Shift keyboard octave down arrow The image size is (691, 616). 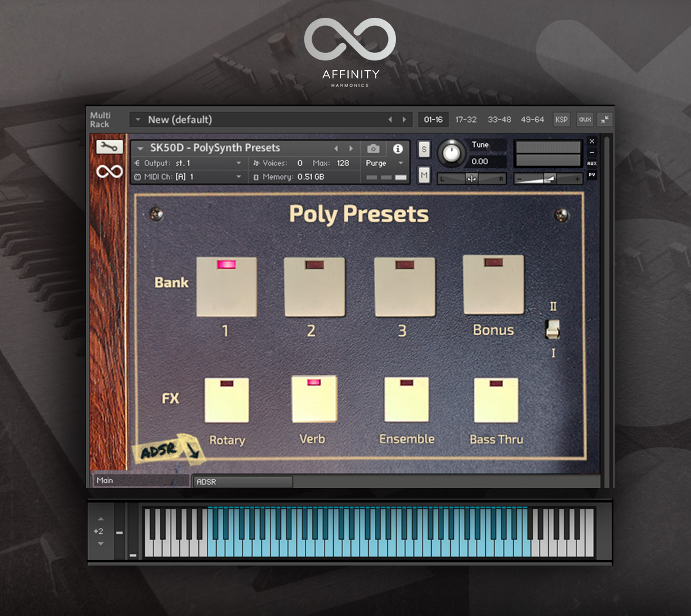[x=100, y=544]
